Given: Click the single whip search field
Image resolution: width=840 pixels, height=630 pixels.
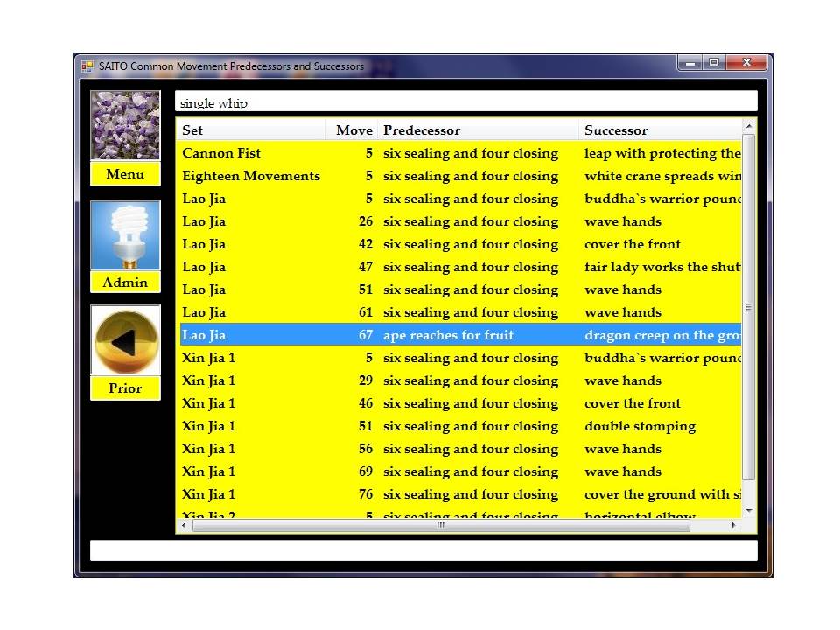Looking at the screenshot, I should tap(465, 102).
